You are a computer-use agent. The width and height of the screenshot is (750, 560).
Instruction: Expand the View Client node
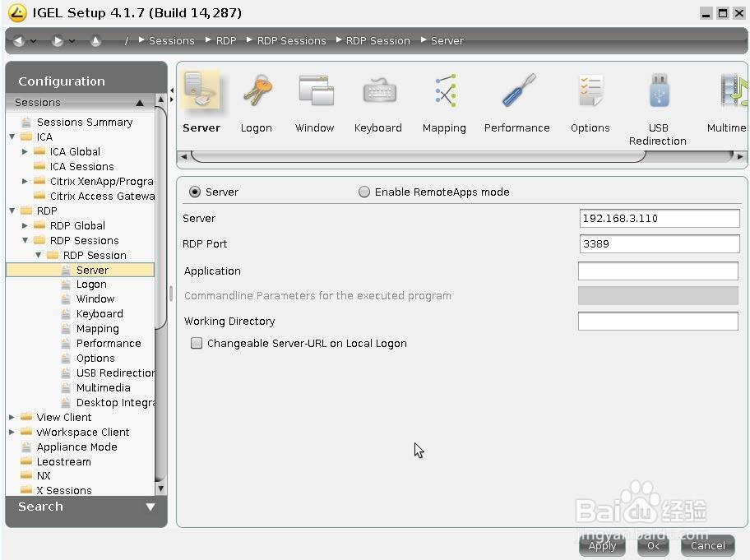[x=12, y=417]
